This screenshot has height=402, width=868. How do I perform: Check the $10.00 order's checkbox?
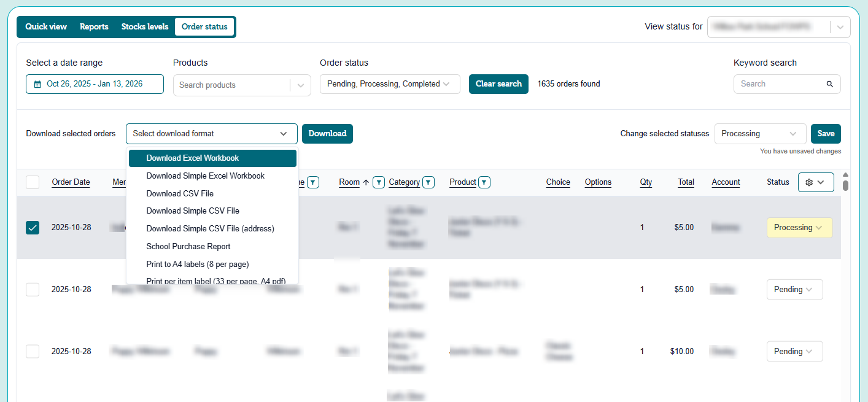(x=33, y=352)
